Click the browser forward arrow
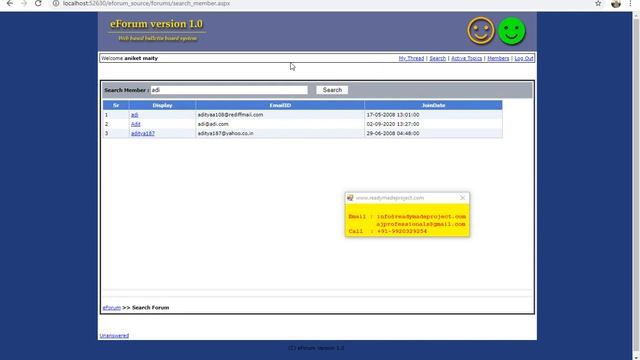This screenshot has height=360, width=640. point(24,3)
